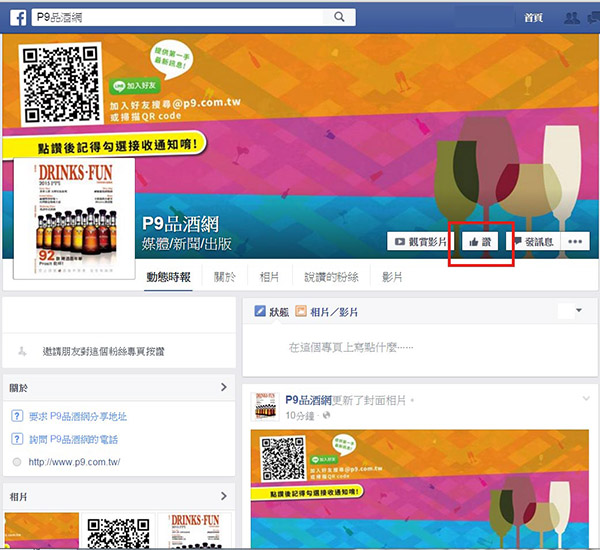The height and width of the screenshot is (550, 600).
Task: Select the 動態時報 timeline tab
Action: (x=168, y=277)
